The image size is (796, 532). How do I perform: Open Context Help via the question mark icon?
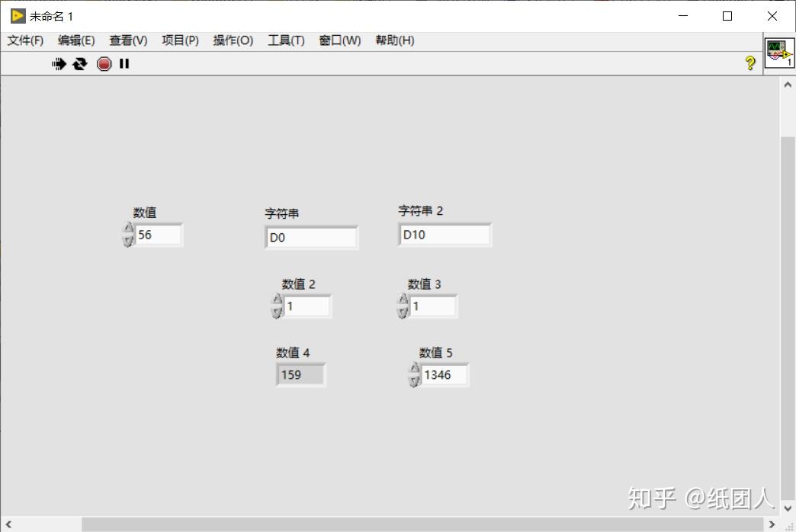[x=751, y=64]
